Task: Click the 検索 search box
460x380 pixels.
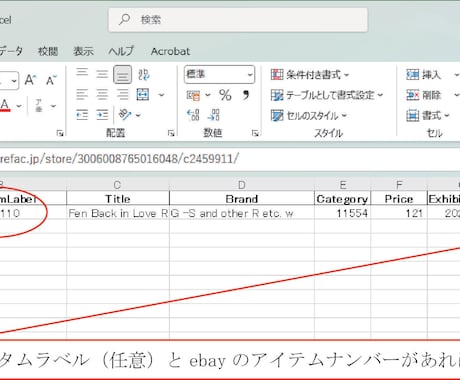Action: pos(238,20)
